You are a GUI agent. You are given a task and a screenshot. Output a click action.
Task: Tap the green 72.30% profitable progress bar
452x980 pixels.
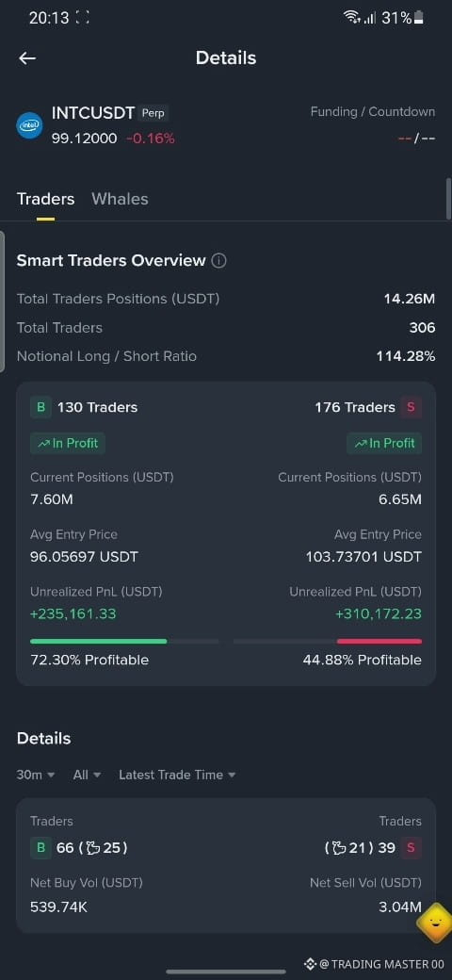click(99, 642)
